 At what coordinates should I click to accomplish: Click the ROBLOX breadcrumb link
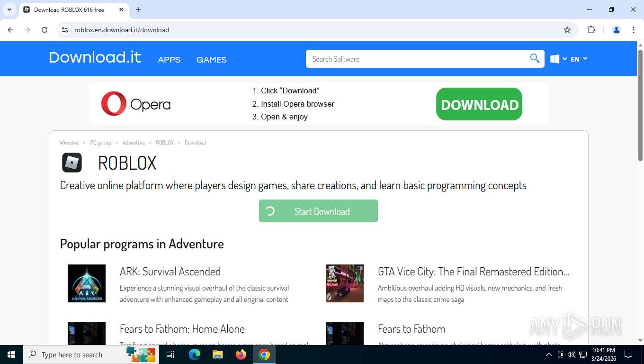(165, 143)
